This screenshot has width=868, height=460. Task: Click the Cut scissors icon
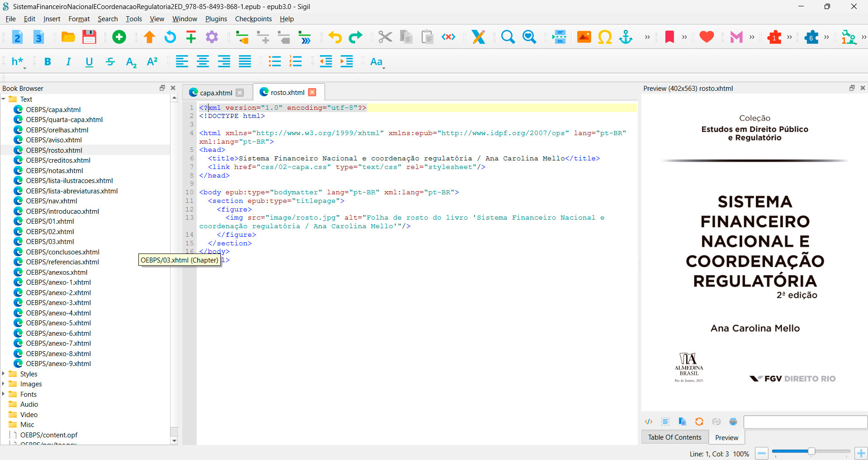click(385, 37)
